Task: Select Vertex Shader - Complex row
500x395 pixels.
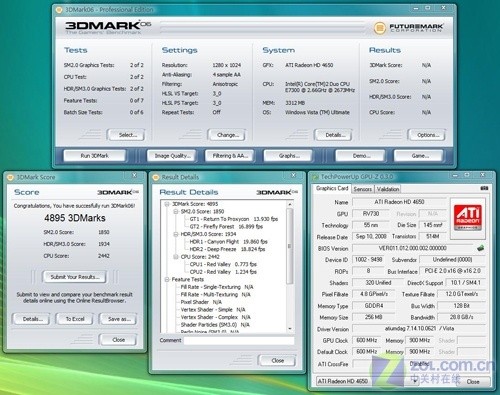Action: coord(215,317)
